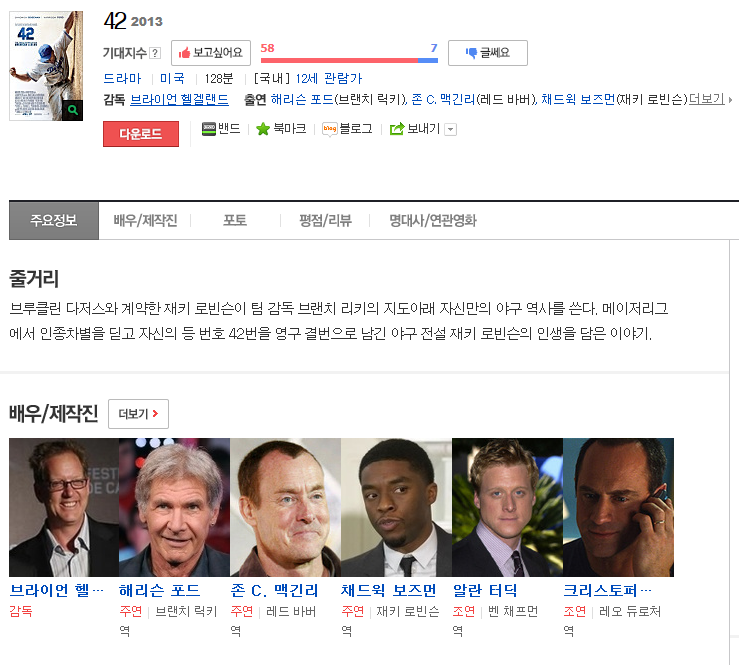Click the red 다운로드 button
The image size is (739, 665).
click(x=141, y=134)
